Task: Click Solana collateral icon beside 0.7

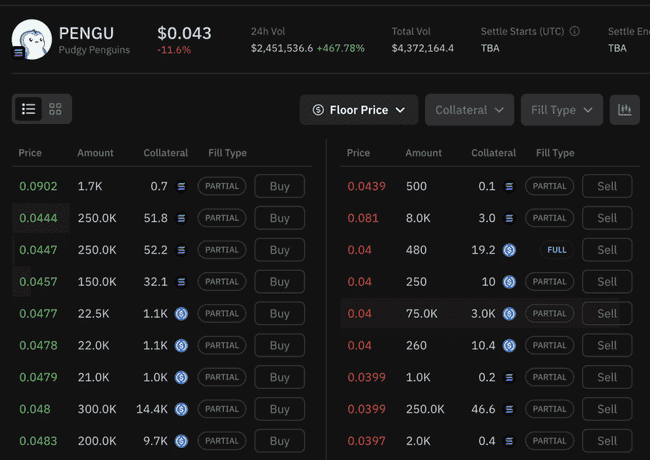Action: [x=181, y=186]
